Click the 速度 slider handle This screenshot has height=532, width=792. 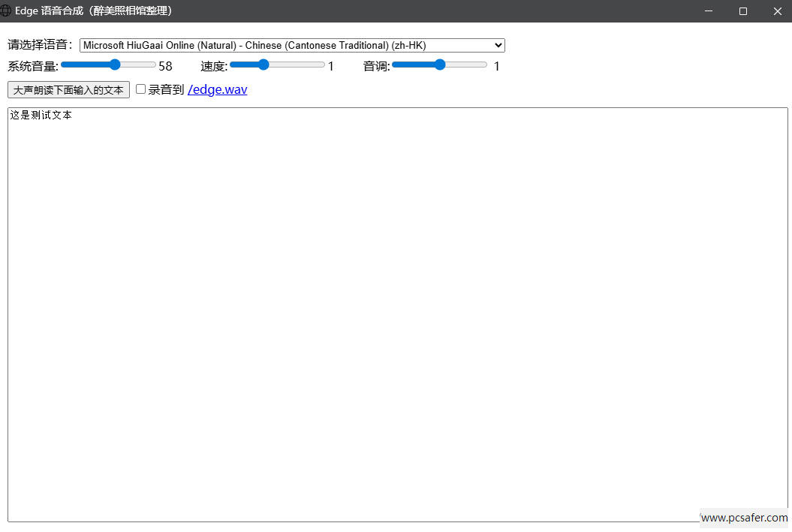263,65
